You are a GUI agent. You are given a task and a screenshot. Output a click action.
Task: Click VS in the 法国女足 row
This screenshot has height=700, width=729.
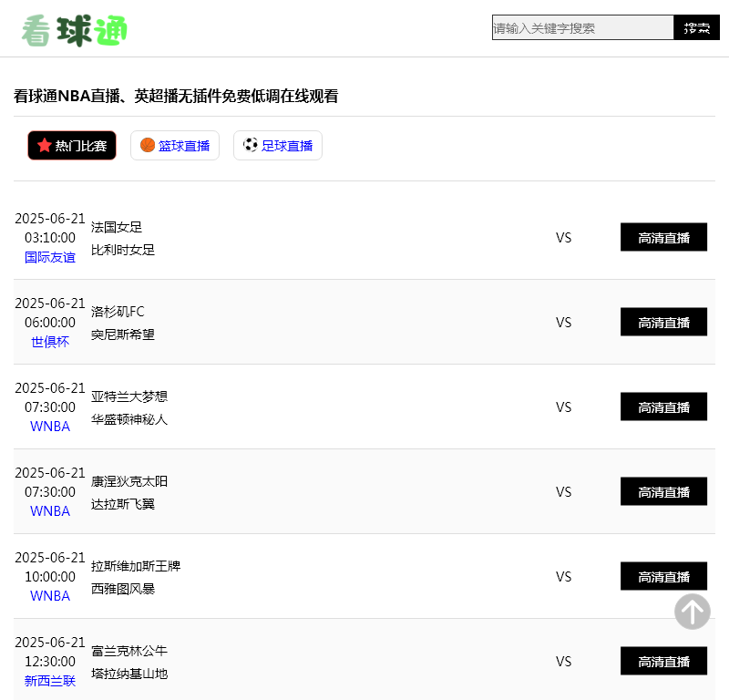pyautogui.click(x=563, y=238)
